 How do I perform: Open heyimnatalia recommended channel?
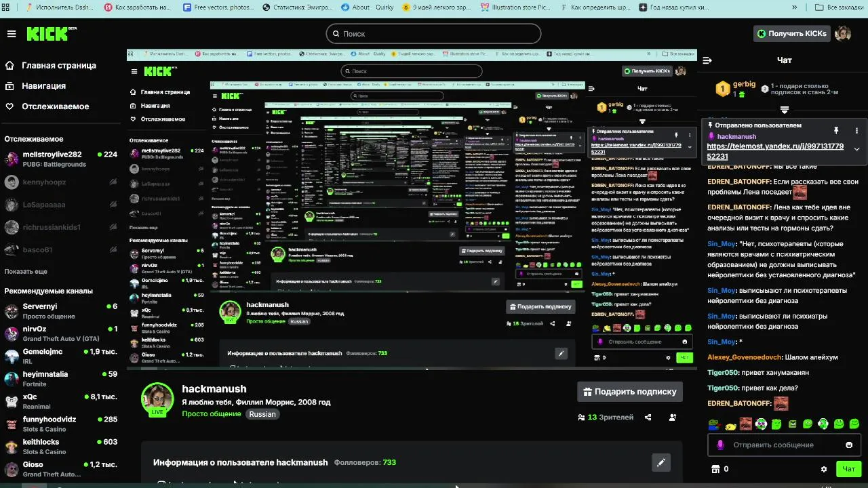61,378
